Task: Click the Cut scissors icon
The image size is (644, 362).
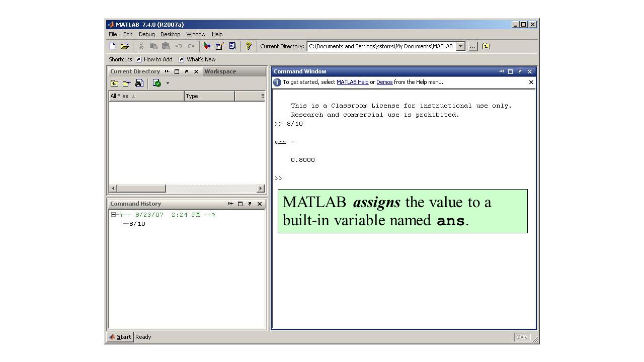Action: [141, 46]
